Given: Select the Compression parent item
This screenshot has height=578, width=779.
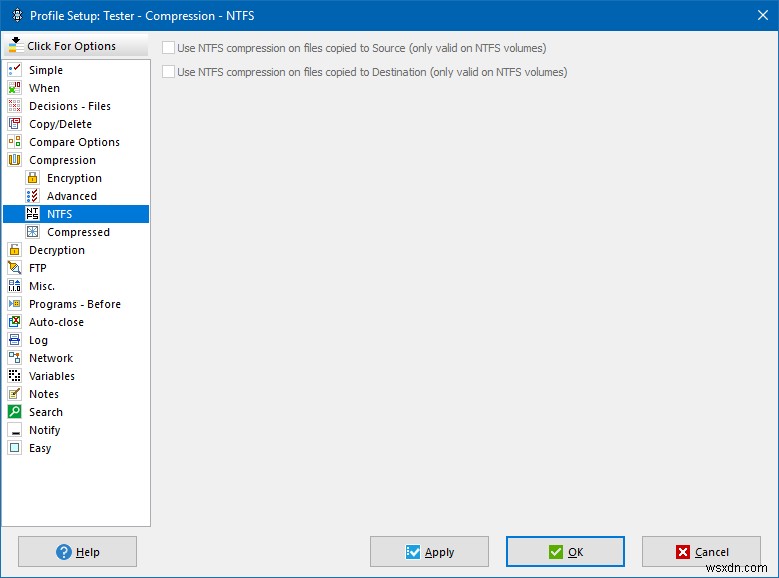Looking at the screenshot, I should [x=62, y=160].
